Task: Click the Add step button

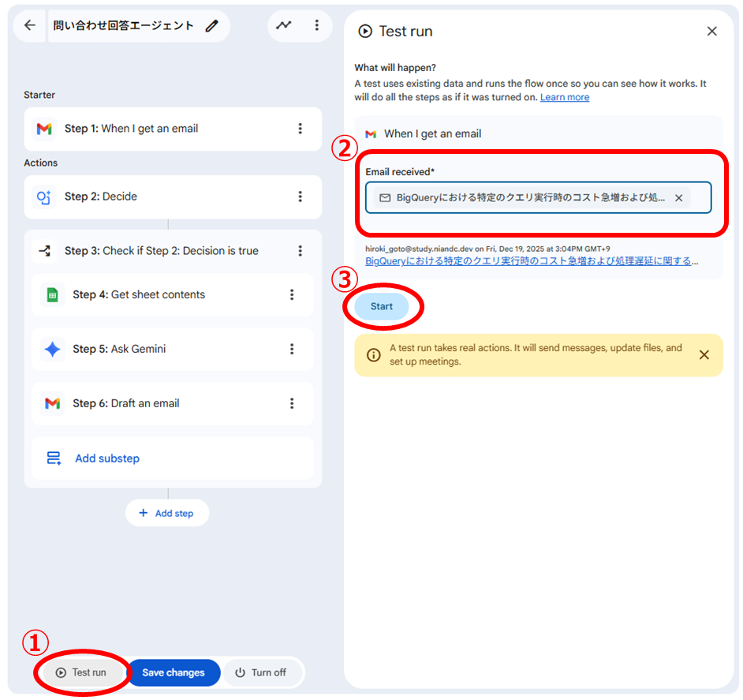Action: (x=166, y=513)
